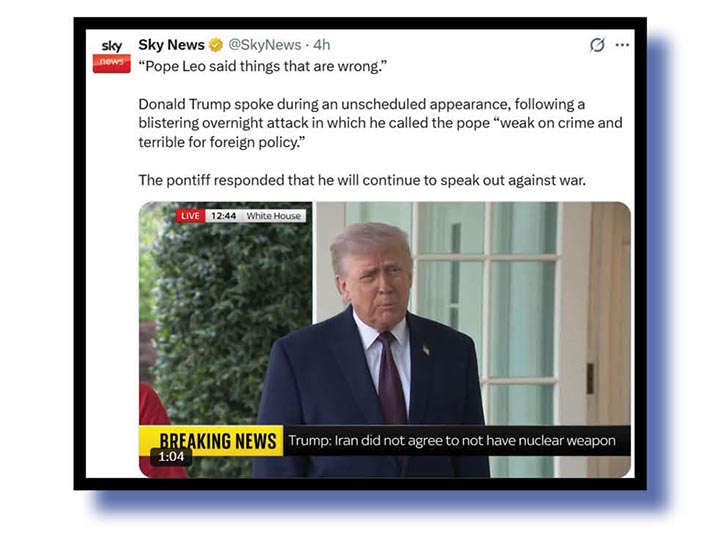Open the three-dot more options menu

click(x=622, y=45)
